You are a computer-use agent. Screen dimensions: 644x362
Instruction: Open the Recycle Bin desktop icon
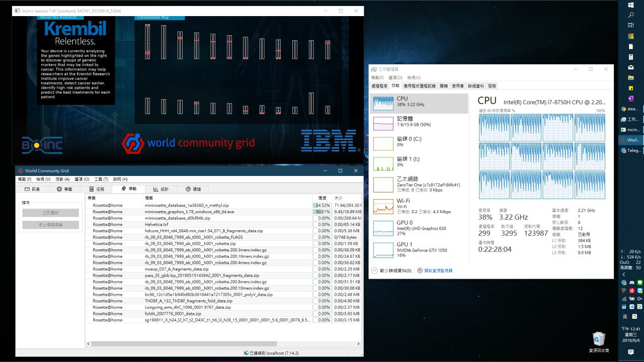pos(599,342)
